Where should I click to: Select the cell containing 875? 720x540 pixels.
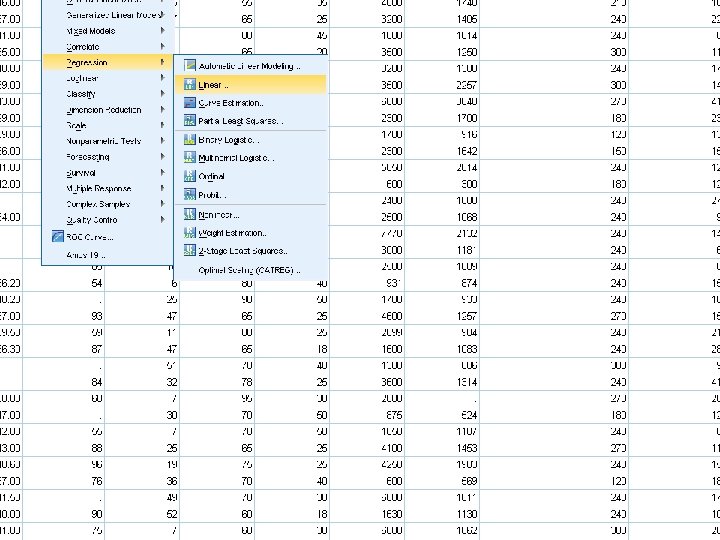tap(367, 415)
